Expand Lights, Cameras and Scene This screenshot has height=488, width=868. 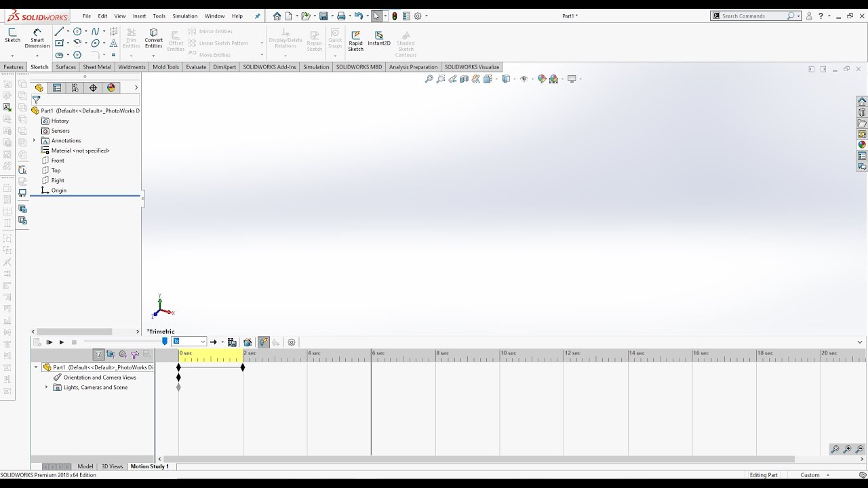click(x=46, y=387)
